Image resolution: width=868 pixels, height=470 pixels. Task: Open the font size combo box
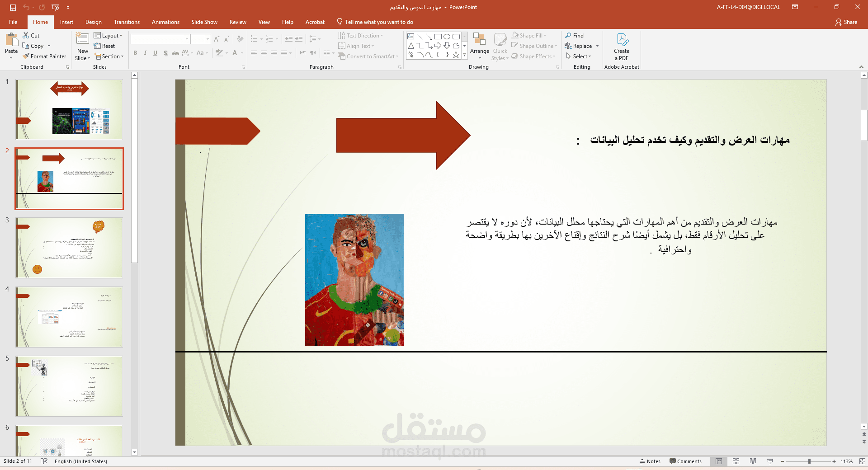pyautogui.click(x=200, y=39)
